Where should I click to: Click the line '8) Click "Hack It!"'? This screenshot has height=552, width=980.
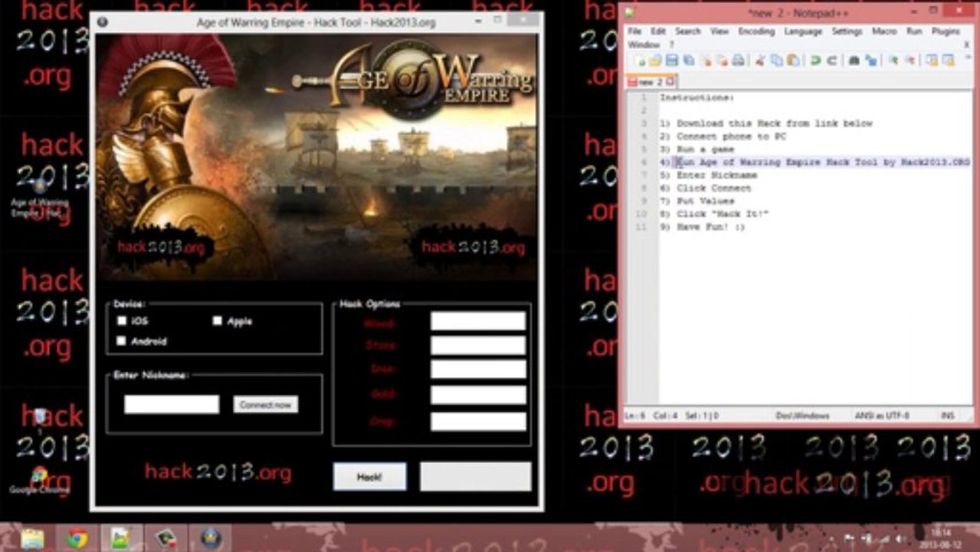[x=714, y=214]
